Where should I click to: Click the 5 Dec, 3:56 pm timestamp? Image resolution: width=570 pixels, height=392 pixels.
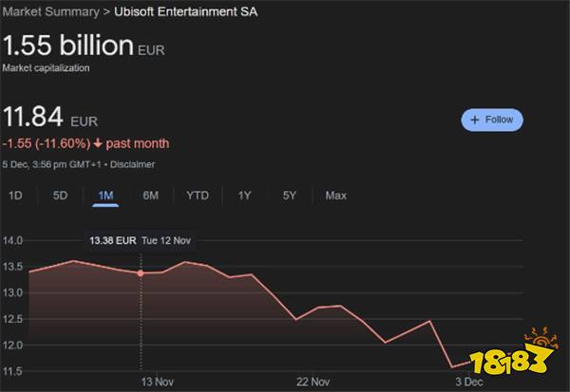coord(51,164)
